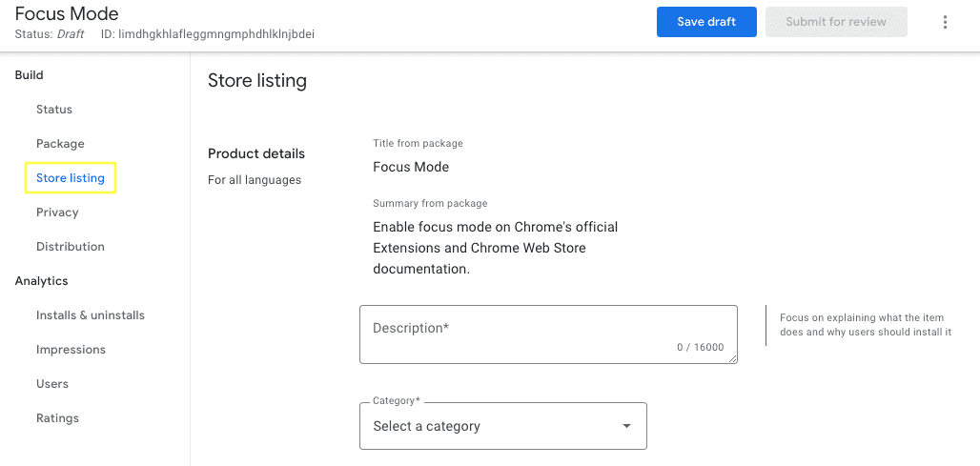Select Store listing in the sidebar
This screenshot has width=980, height=466.
[71, 178]
